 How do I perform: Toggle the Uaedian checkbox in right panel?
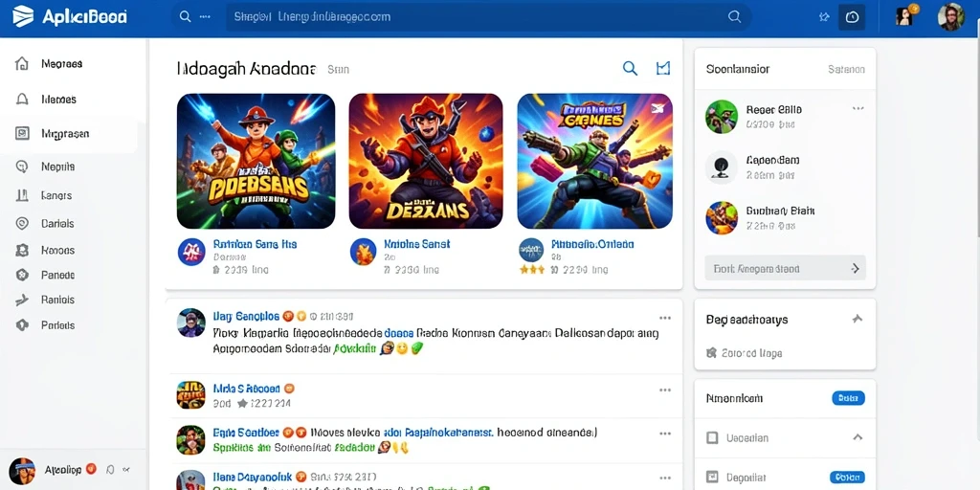(712, 437)
